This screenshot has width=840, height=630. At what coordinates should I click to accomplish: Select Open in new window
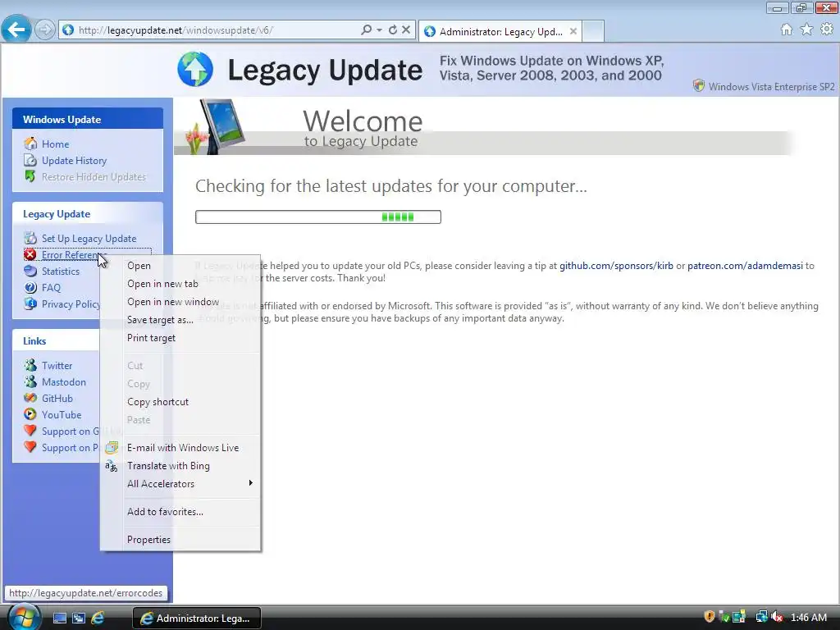click(x=180, y=302)
